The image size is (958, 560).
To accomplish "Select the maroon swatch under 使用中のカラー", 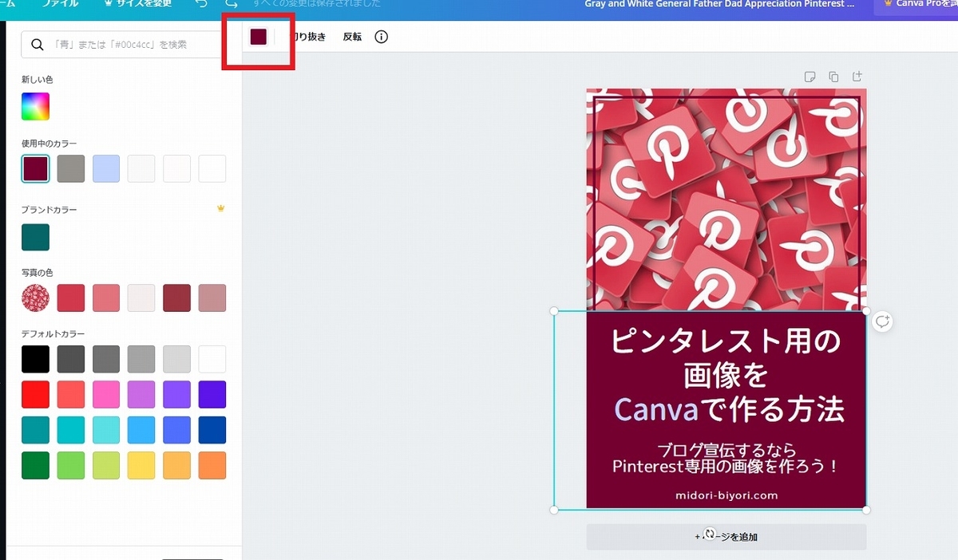I will point(35,168).
